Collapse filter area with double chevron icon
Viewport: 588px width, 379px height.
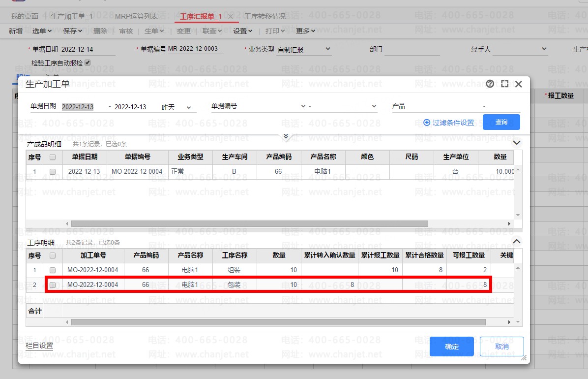[286, 136]
